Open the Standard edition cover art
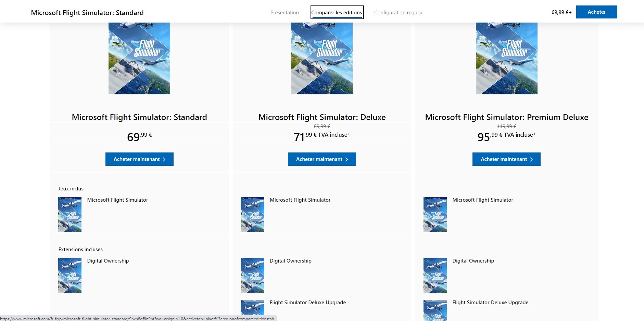644x321 pixels. [139, 58]
